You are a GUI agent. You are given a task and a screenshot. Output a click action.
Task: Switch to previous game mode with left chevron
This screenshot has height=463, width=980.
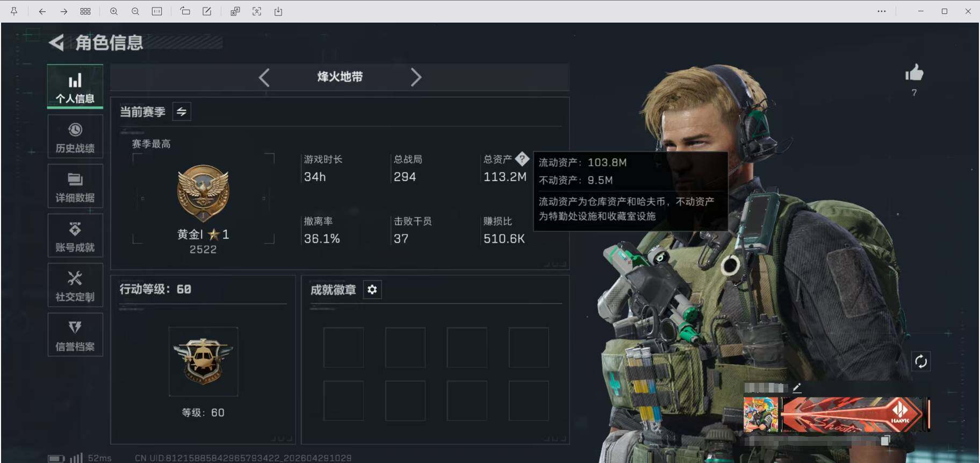coord(264,77)
